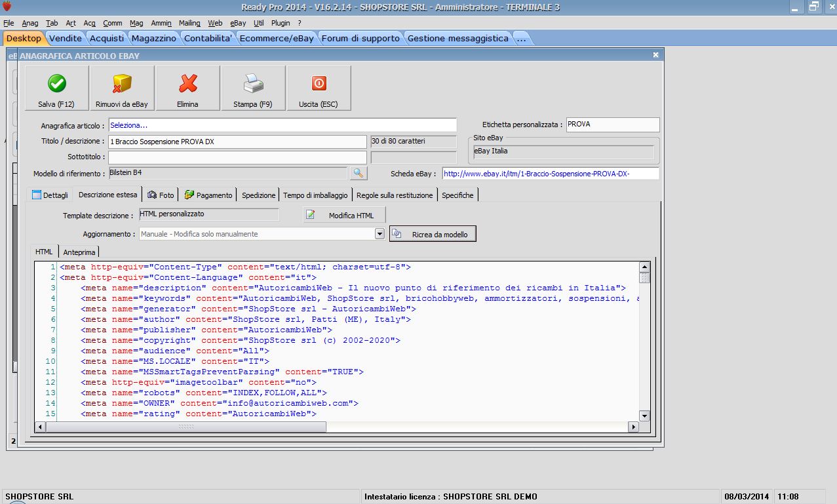The image size is (837, 504).
Task: Switch to the Anteprima tab
Action: (x=79, y=252)
